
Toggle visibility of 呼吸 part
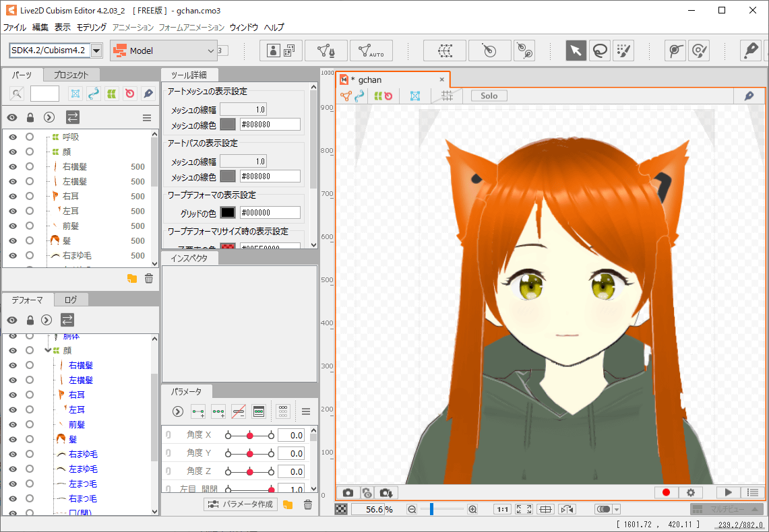tap(12, 137)
